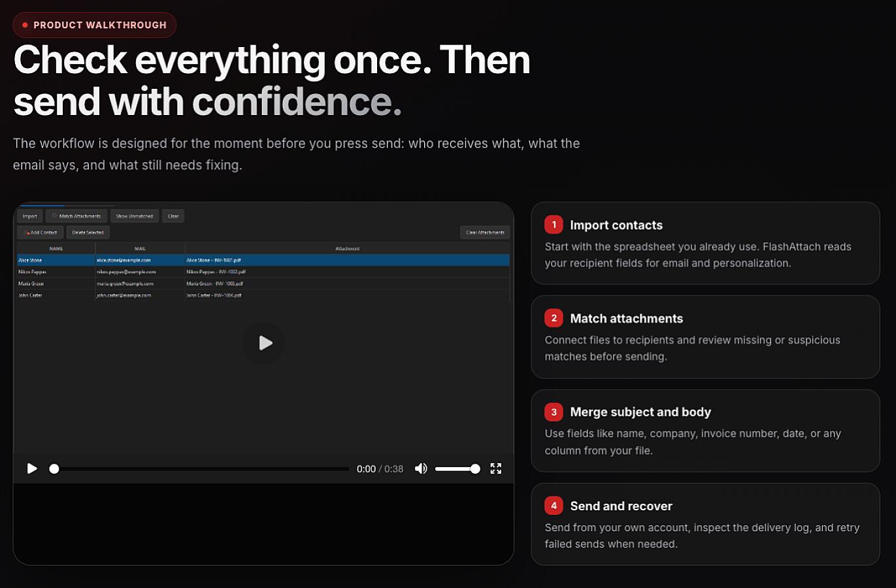Adjust the video volume slider
Screen dimensions: 896x588
(457, 468)
